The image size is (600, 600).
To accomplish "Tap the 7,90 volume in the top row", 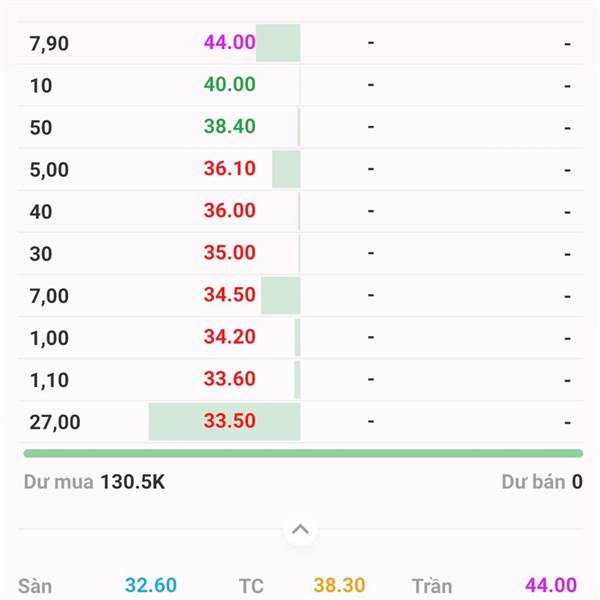I will click(49, 44).
